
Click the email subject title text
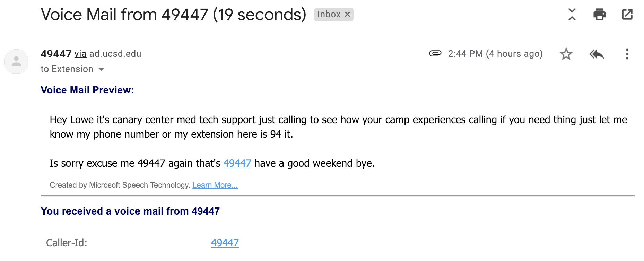pyautogui.click(x=174, y=15)
